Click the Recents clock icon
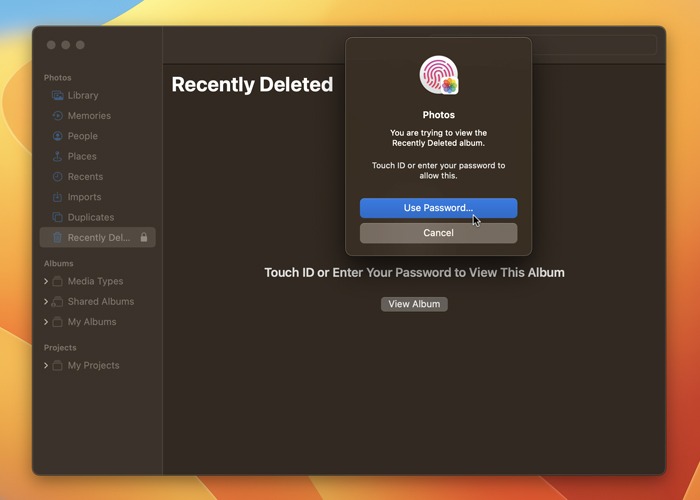Screen dimensions: 700x500 58,177
